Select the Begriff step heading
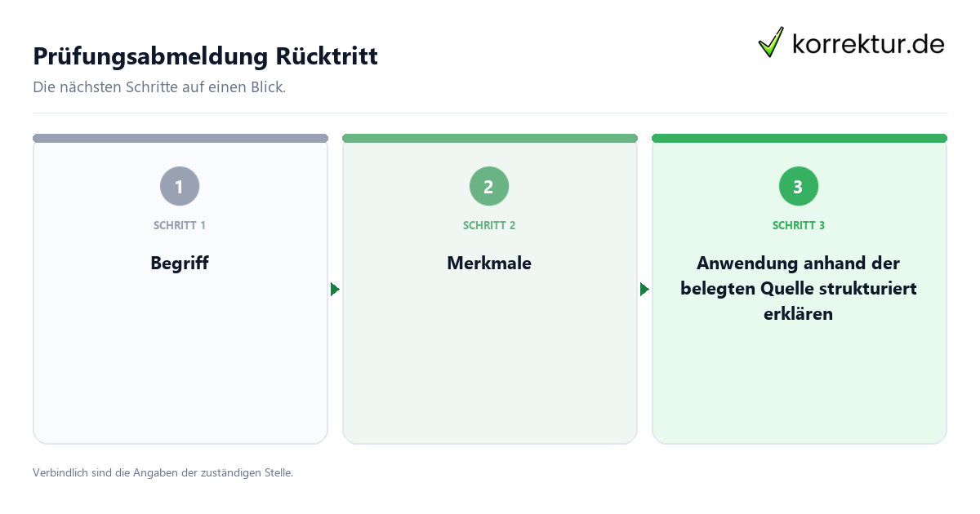The image size is (980, 514). click(180, 264)
